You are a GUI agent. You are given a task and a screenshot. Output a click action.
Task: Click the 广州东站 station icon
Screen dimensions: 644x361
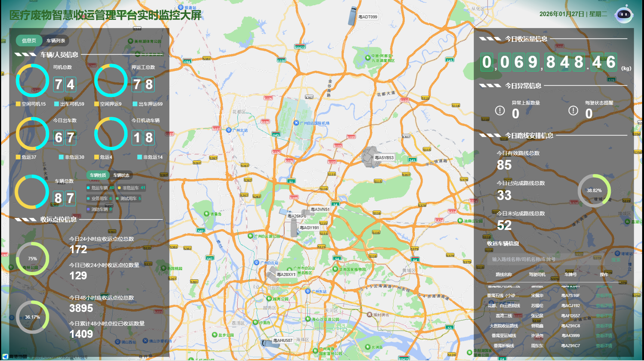[307, 291]
